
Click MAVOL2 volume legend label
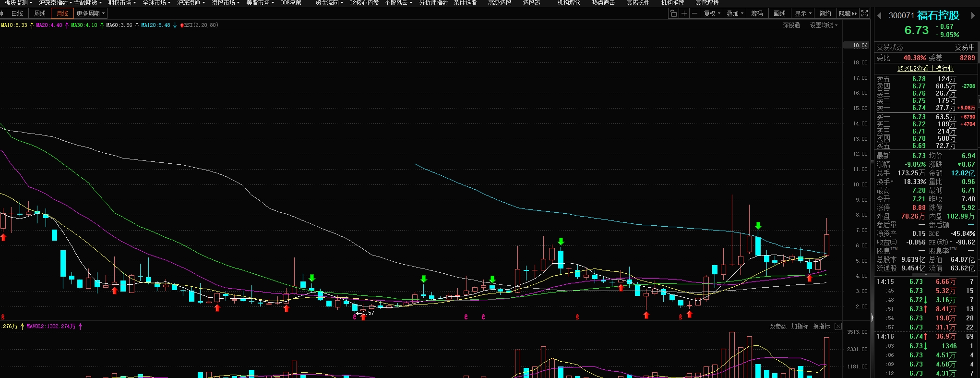(51, 327)
